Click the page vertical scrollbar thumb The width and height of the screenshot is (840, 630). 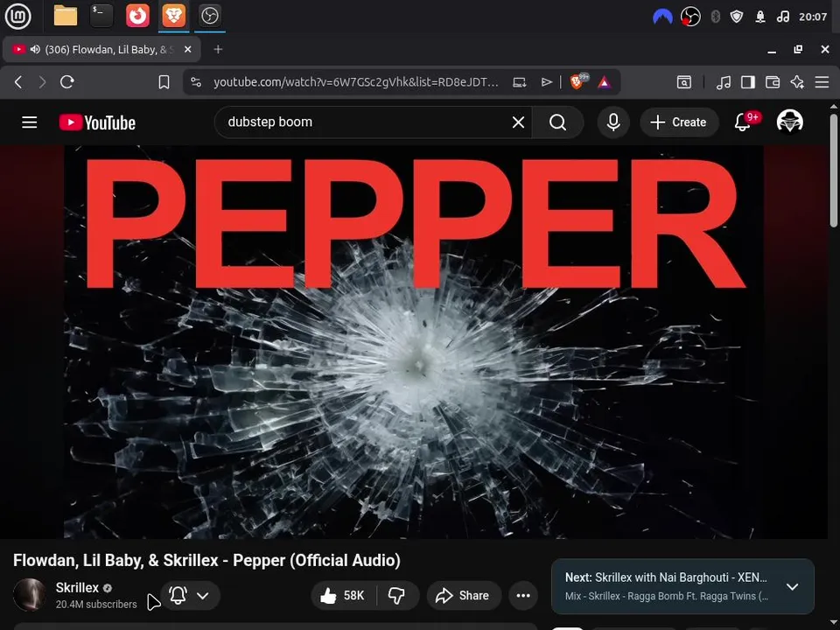(x=834, y=171)
